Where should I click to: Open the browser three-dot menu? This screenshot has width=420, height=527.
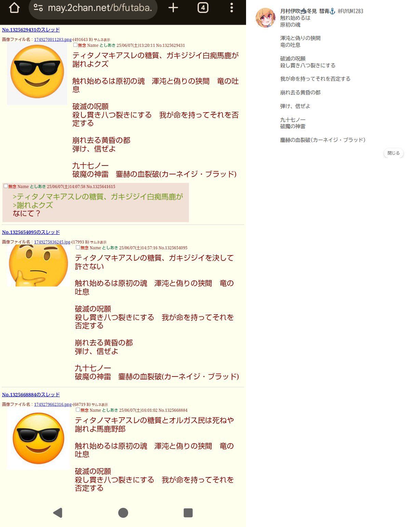(x=232, y=8)
